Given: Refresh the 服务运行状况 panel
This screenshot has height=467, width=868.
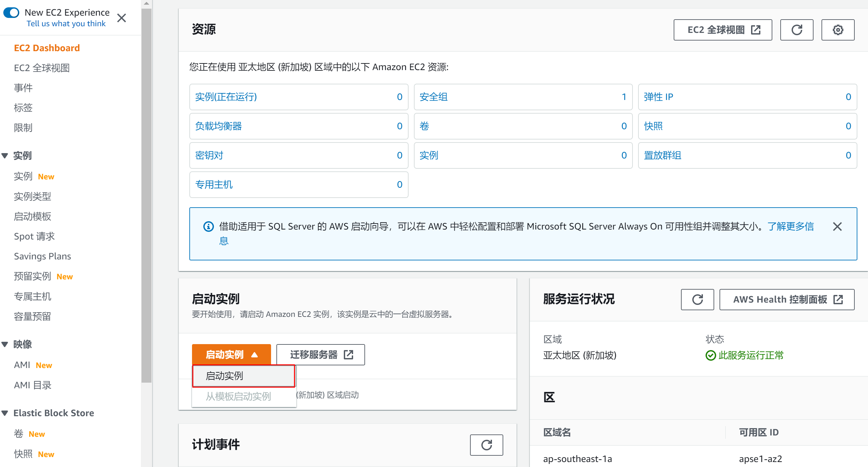Looking at the screenshot, I should 697,300.
